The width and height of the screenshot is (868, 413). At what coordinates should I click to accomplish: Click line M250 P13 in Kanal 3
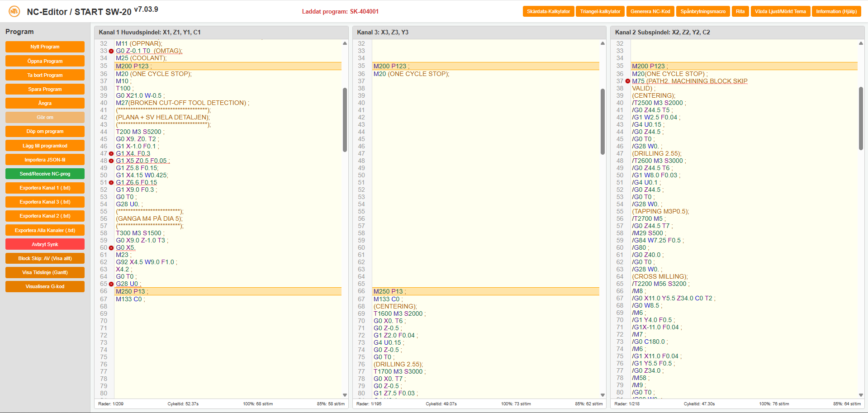[486, 291]
